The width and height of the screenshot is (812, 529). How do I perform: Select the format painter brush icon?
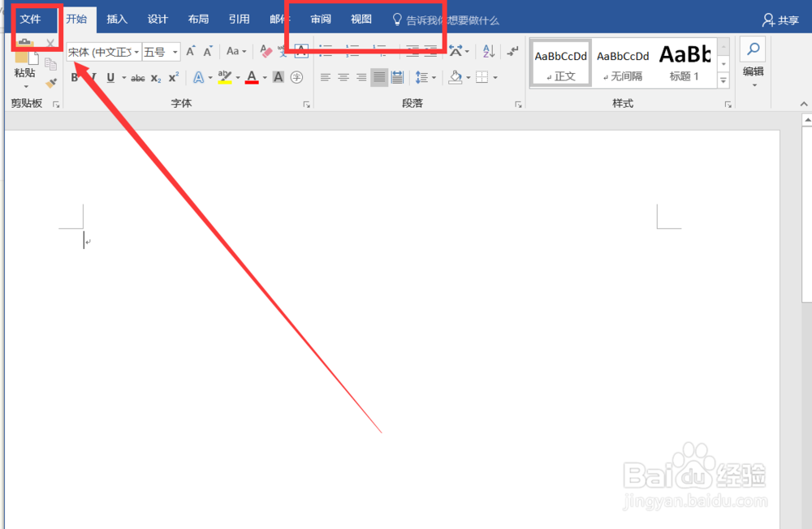pyautogui.click(x=50, y=83)
